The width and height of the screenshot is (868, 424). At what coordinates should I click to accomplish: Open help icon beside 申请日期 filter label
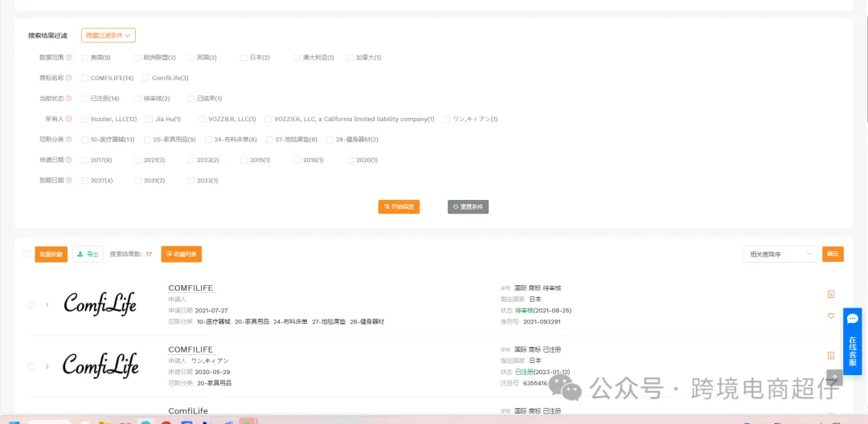[x=69, y=160]
